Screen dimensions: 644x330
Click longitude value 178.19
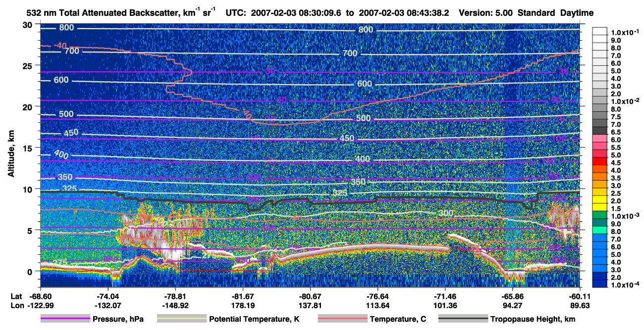[243, 306]
